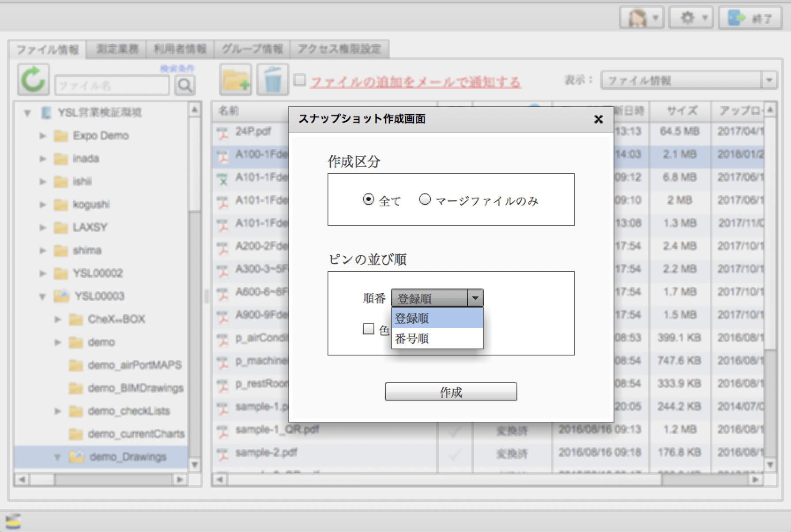This screenshot has height=532, width=791.
Task: Click the 作成 button
Action: click(451, 392)
